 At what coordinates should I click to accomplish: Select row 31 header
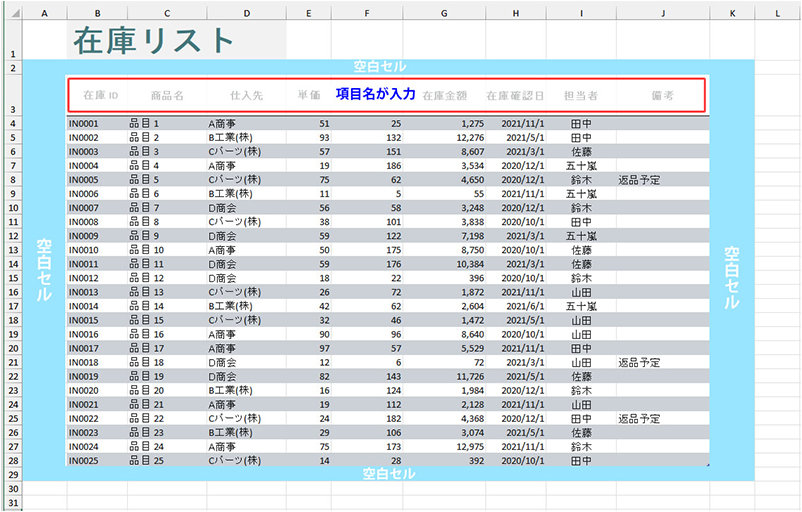[x=13, y=503]
